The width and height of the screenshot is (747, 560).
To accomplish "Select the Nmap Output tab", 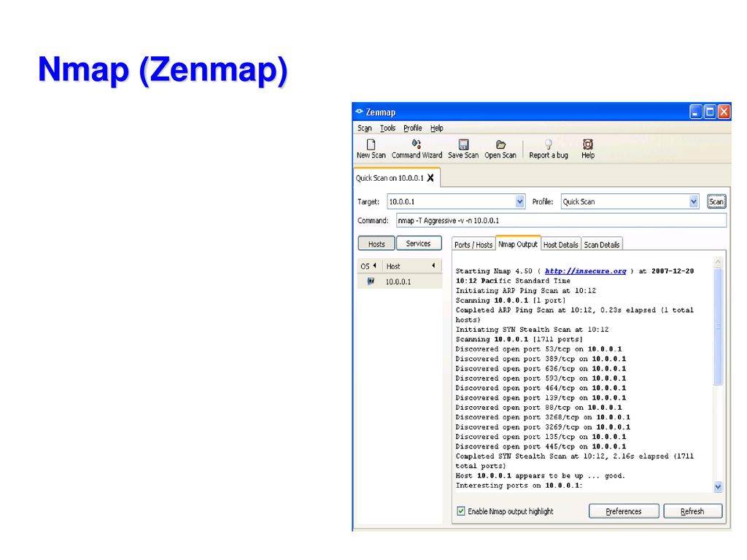I will tap(518, 244).
